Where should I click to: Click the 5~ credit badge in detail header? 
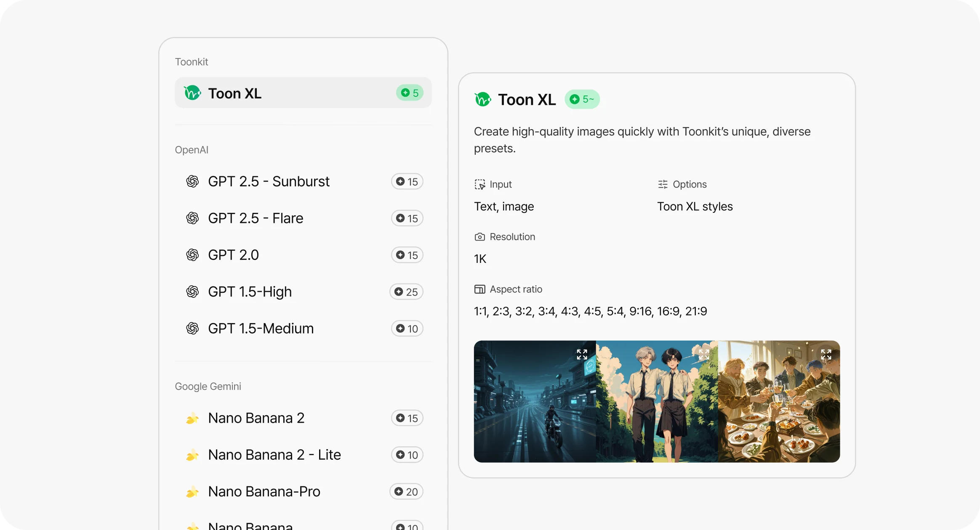point(582,99)
